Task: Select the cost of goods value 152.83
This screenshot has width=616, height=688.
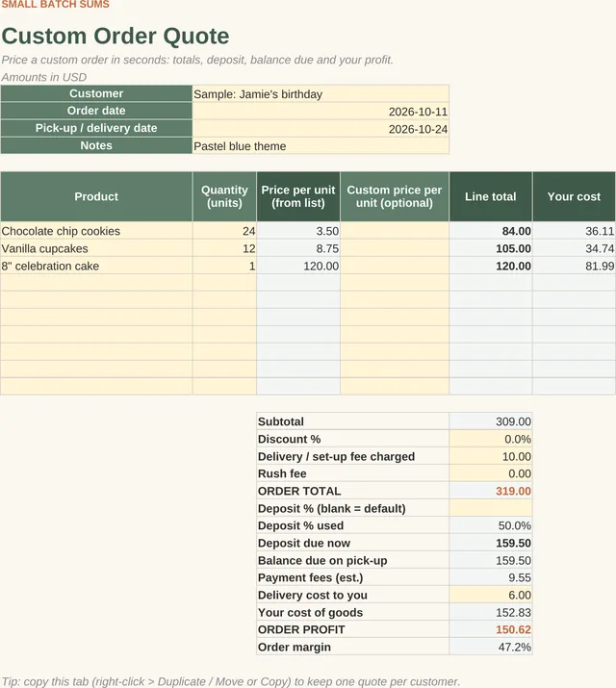Action: pyautogui.click(x=491, y=612)
